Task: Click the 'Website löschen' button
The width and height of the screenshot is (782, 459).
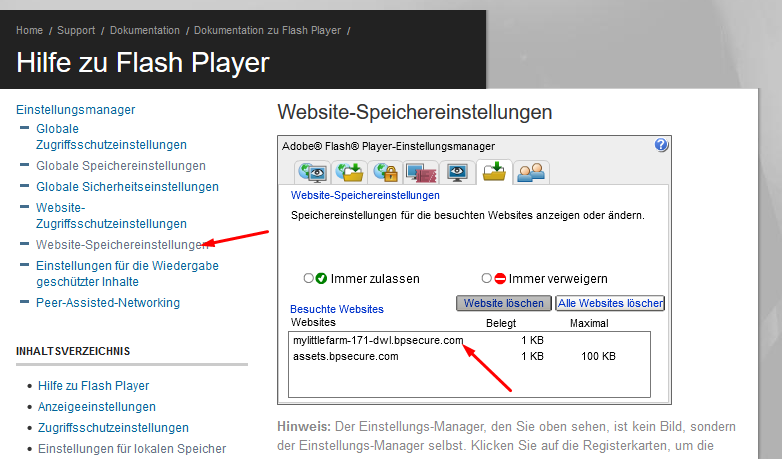Action: [503, 303]
